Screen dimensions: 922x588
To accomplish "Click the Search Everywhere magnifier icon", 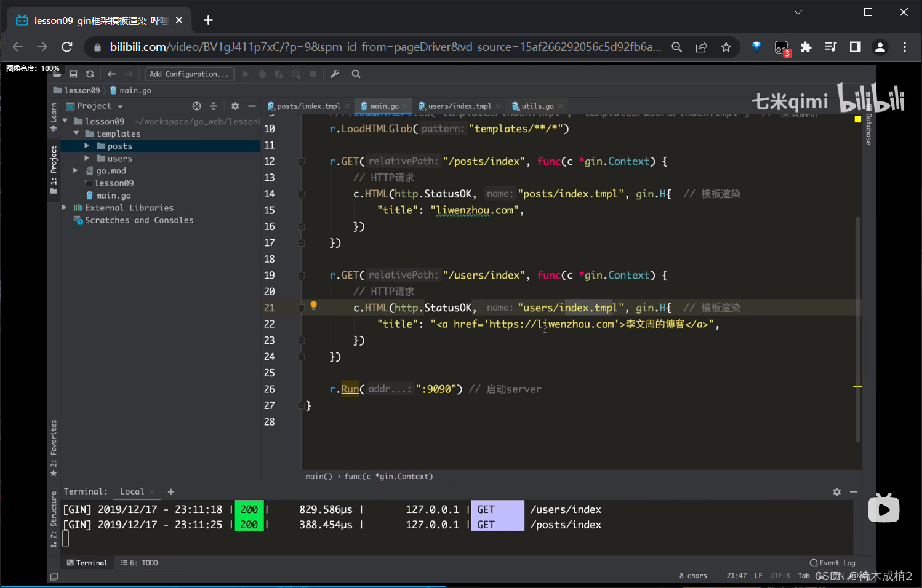I will coord(356,74).
